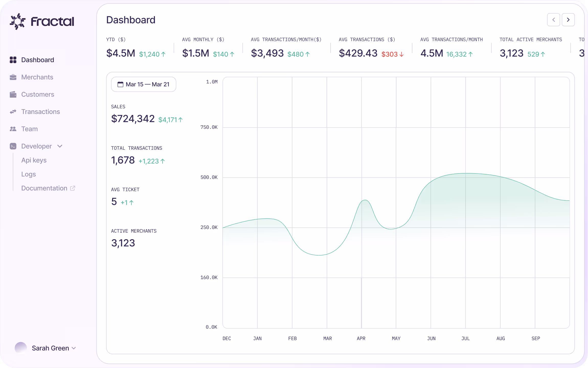Go to Transactions section
This screenshot has width=588, height=368.
(x=40, y=112)
